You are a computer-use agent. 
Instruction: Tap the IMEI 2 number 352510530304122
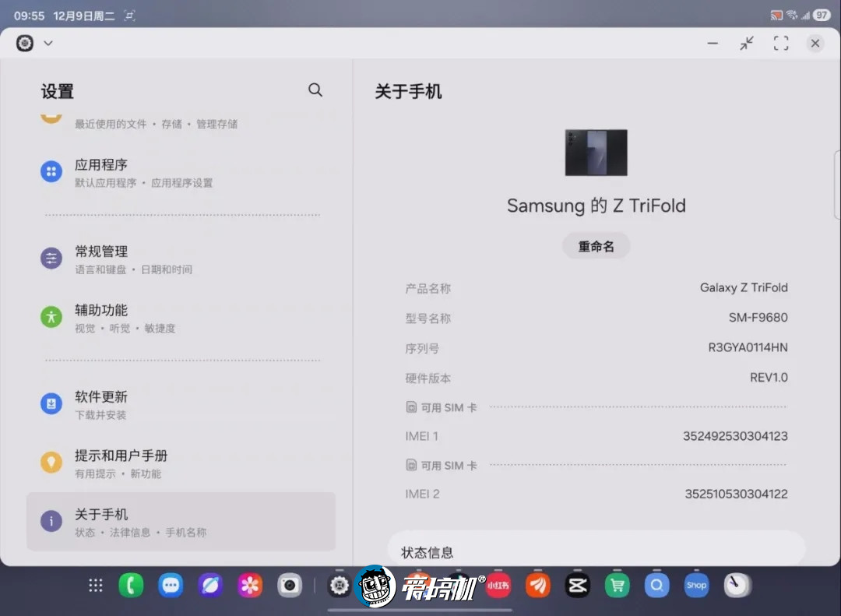(736, 495)
